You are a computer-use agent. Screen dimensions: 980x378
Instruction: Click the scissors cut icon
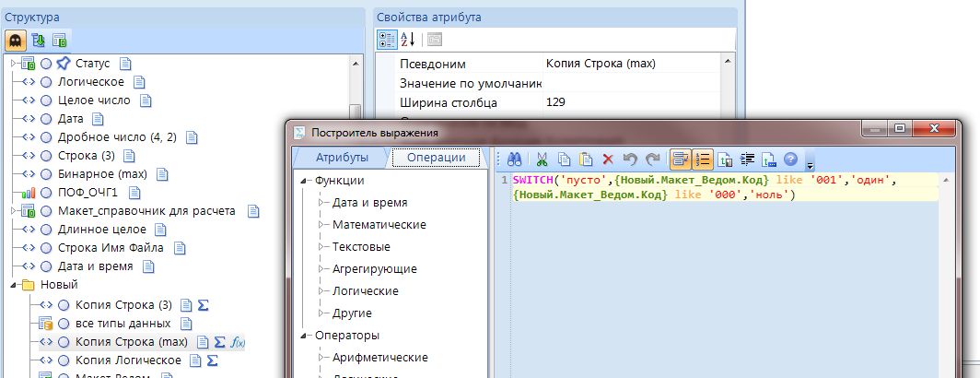[x=542, y=158]
